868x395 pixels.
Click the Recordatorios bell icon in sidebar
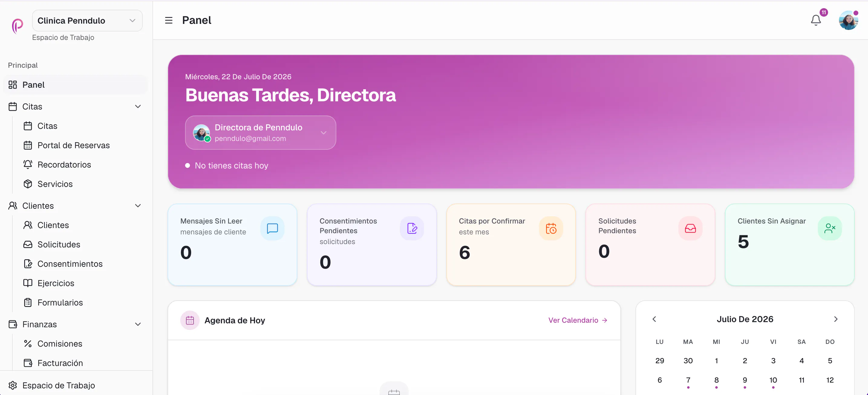click(x=28, y=165)
